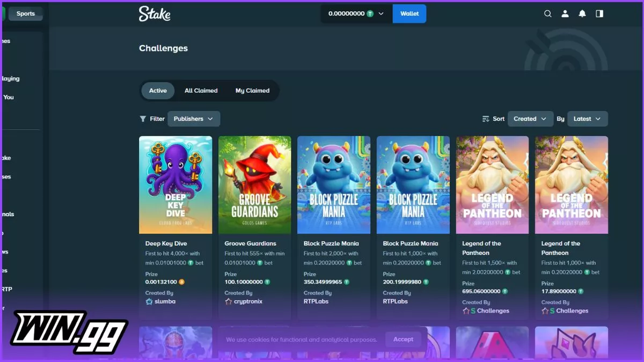Open RTPLabs creator of 200.19999980 prize

click(395, 301)
